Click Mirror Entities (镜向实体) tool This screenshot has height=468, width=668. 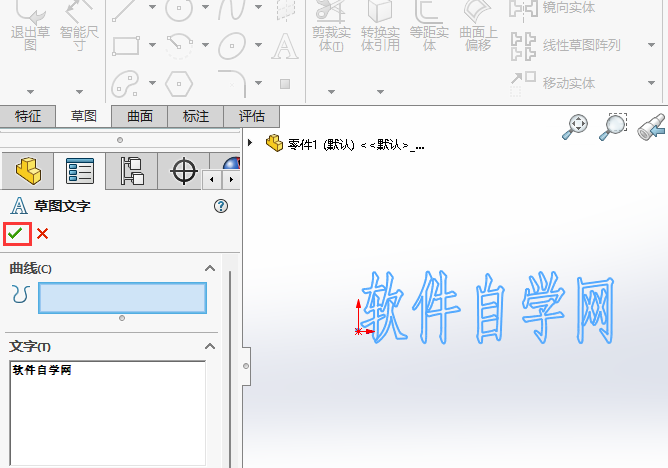tap(552, 7)
